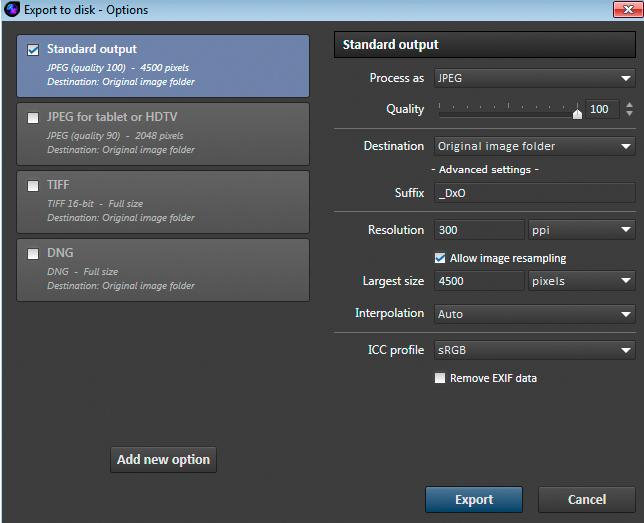This screenshot has width=644, height=523.
Task: Click the Advanced settings toggle text
Action: click(x=485, y=169)
